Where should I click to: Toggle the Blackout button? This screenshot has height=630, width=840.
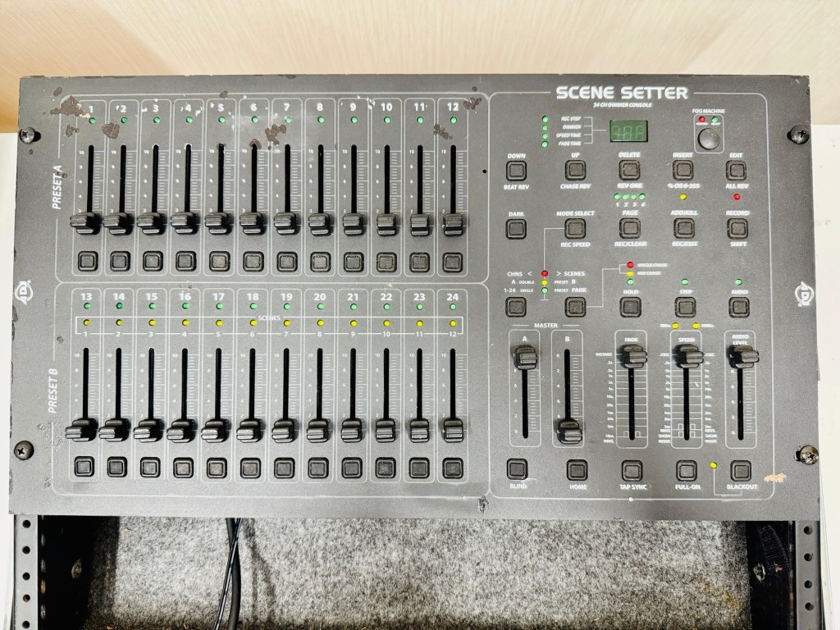(x=741, y=470)
